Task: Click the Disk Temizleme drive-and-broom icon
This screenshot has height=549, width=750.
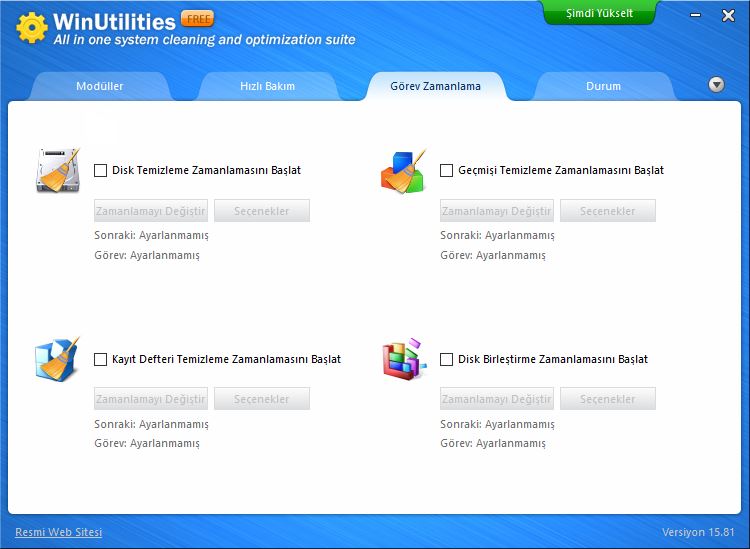Action: [x=57, y=170]
